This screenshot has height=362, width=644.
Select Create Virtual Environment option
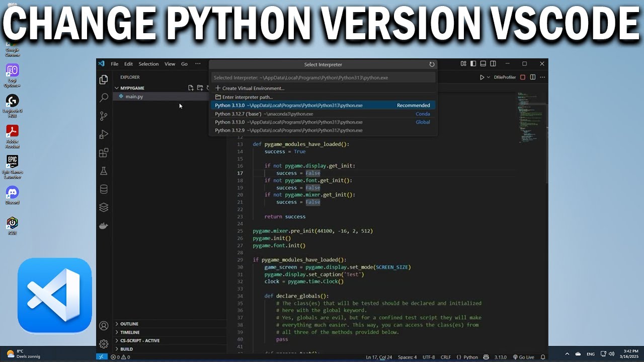coord(323,88)
